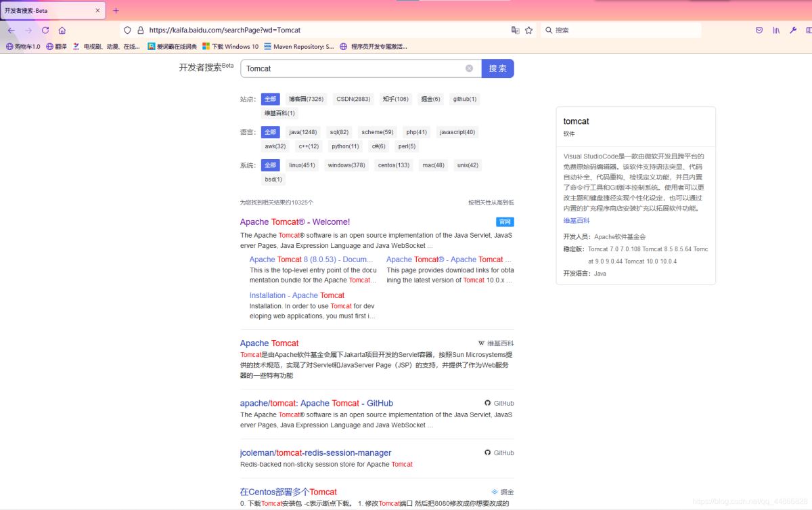Toggle the CSDN(2883) site filter

353,98
